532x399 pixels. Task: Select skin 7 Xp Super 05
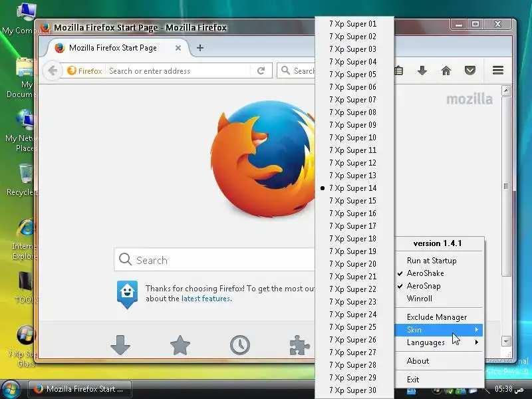pos(354,74)
